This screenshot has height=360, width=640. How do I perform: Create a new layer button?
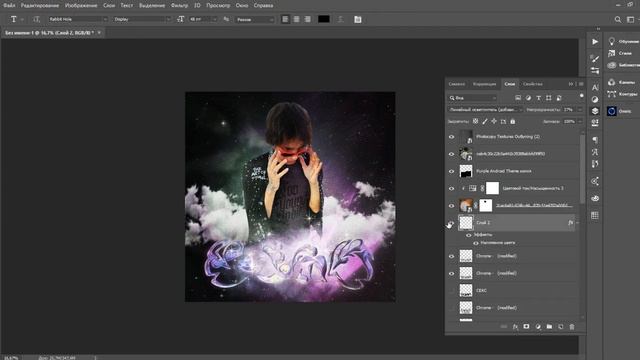coord(560,327)
